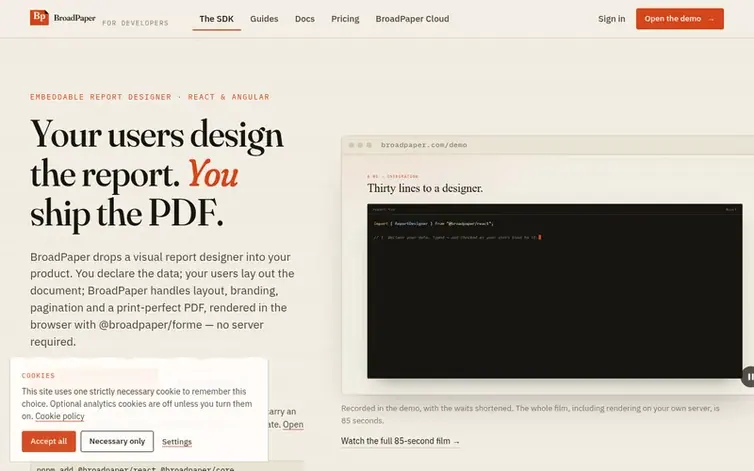Click Sign in
Viewport: 754px width, 471px height.
[612, 19]
